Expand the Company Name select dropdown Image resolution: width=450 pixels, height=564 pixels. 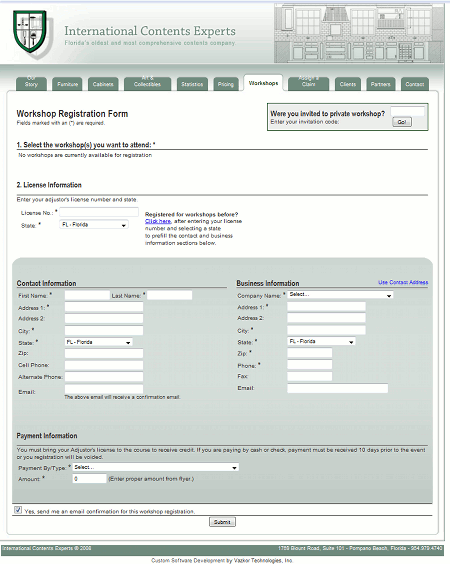point(340,295)
